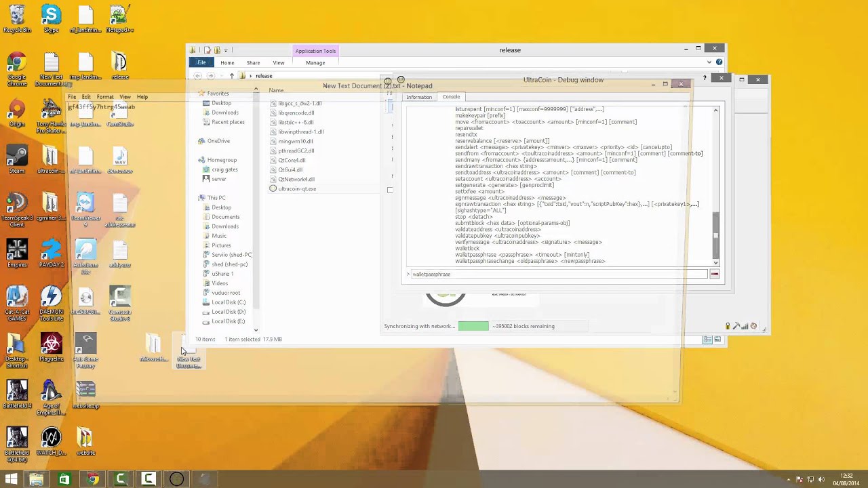Open Notepad's Edit menu

click(86, 97)
